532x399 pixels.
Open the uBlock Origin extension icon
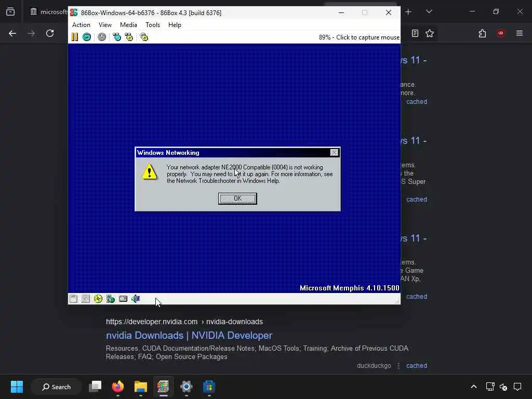click(501, 33)
